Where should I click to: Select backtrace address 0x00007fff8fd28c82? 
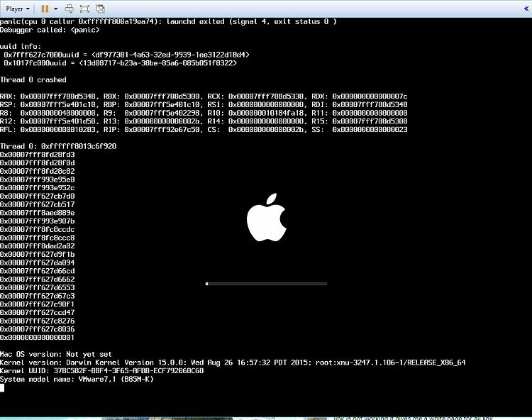[x=38, y=171]
